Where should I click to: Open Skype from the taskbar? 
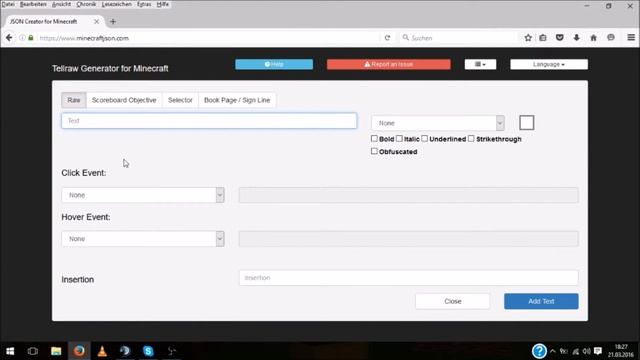point(148,351)
